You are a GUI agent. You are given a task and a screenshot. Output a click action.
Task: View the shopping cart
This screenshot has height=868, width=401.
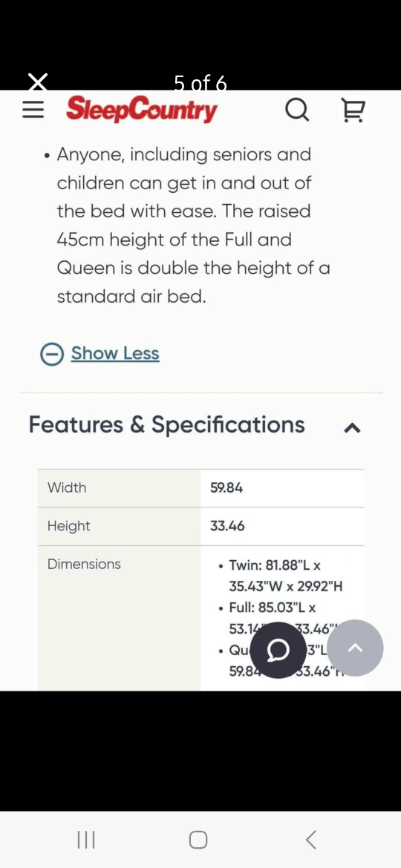tap(353, 110)
